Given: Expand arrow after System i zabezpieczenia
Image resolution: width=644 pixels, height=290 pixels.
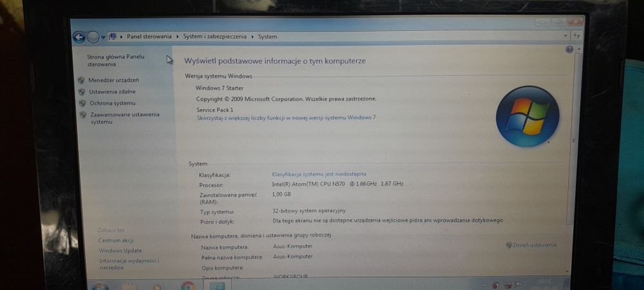Looking at the screenshot, I should (x=252, y=37).
